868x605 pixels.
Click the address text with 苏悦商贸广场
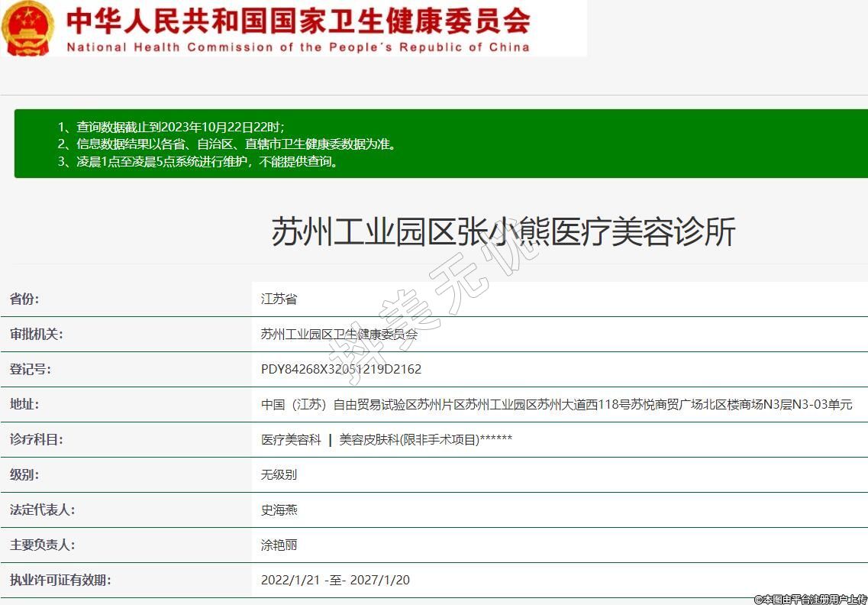point(556,404)
